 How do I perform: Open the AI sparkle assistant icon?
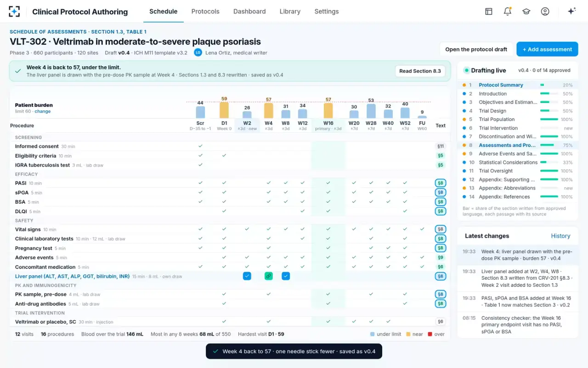coord(572,11)
